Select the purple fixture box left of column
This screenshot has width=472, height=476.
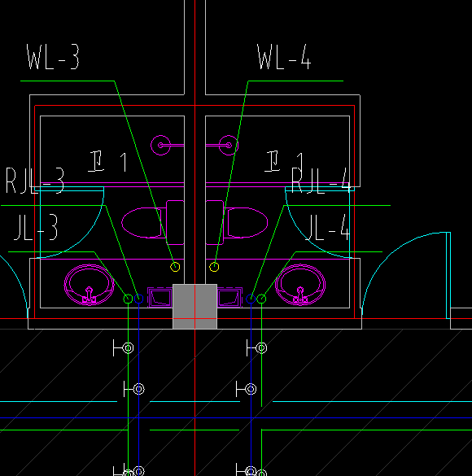click(160, 297)
